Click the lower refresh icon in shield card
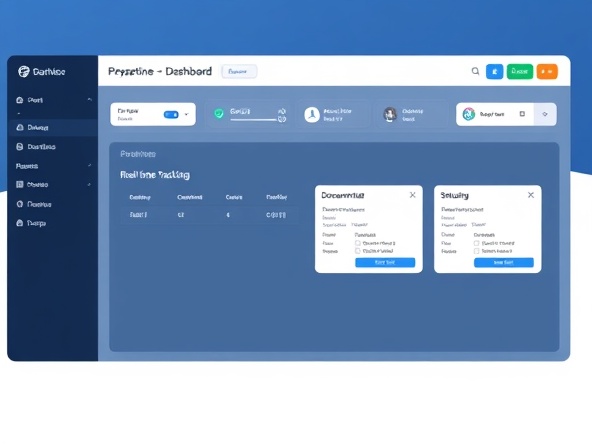592x448 pixels. pyautogui.click(x=282, y=119)
